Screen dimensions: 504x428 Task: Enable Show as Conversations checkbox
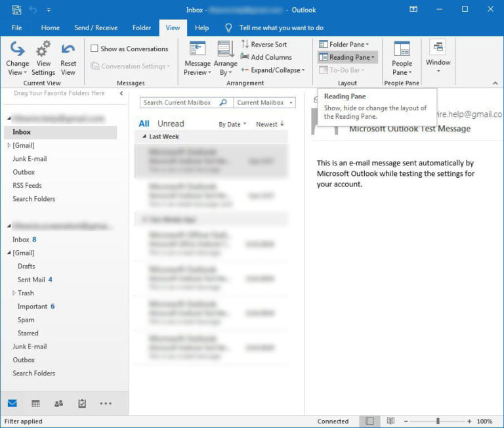tap(94, 49)
